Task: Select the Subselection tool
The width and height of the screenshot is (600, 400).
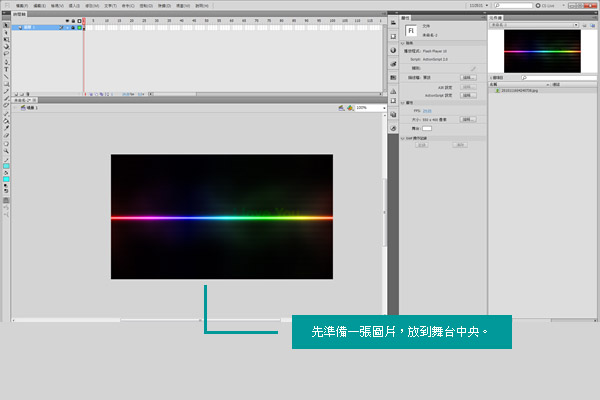Action: tap(6, 33)
